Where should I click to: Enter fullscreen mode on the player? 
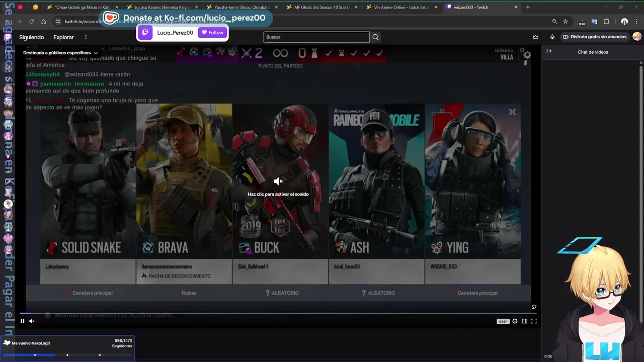pos(534,321)
